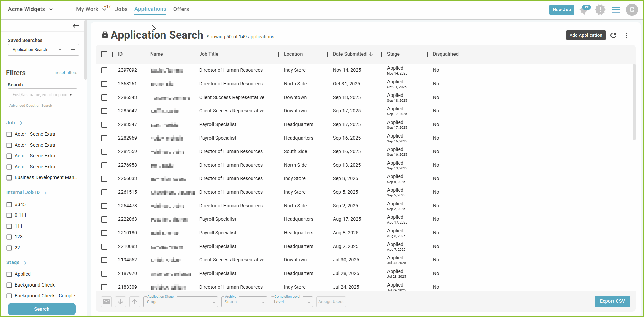644x317 pixels.
Task: Open the Jobs menu item
Action: pyautogui.click(x=121, y=9)
